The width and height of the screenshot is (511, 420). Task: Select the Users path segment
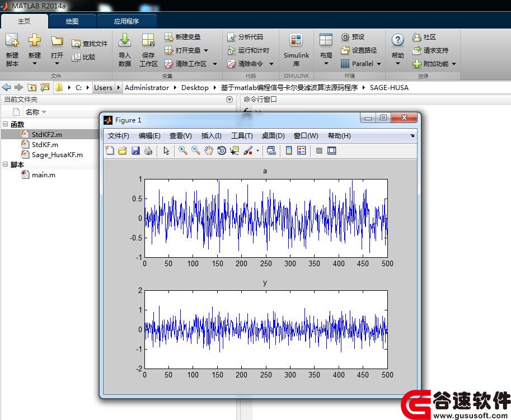(103, 88)
